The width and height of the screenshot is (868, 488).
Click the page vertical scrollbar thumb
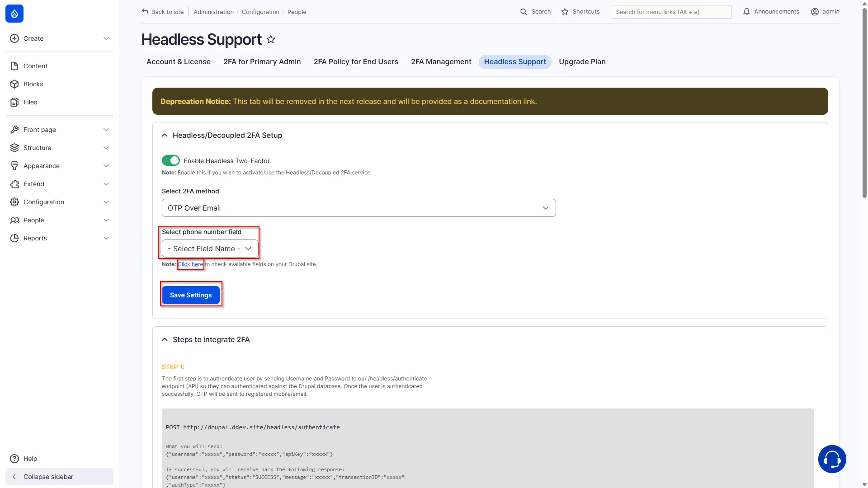864,103
